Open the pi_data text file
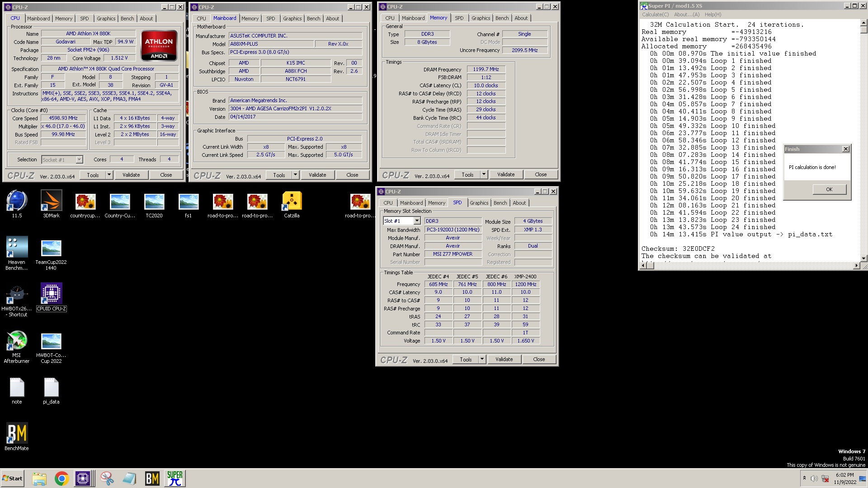 [x=51, y=391]
